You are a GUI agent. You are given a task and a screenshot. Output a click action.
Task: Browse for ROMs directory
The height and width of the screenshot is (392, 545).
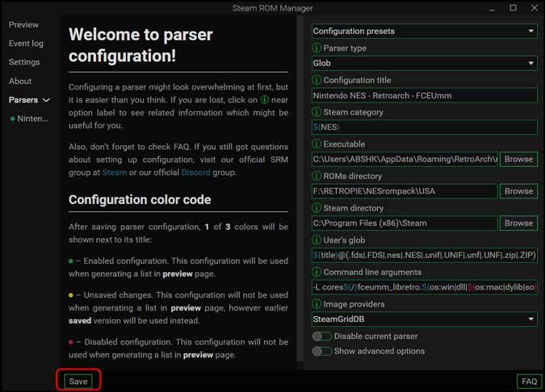coord(518,191)
